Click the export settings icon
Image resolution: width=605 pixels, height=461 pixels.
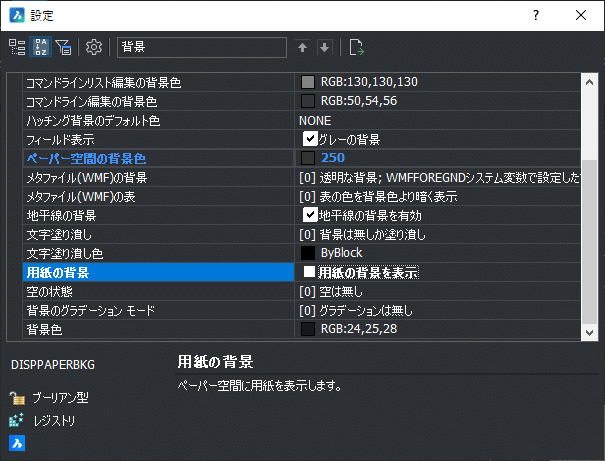coord(356,47)
